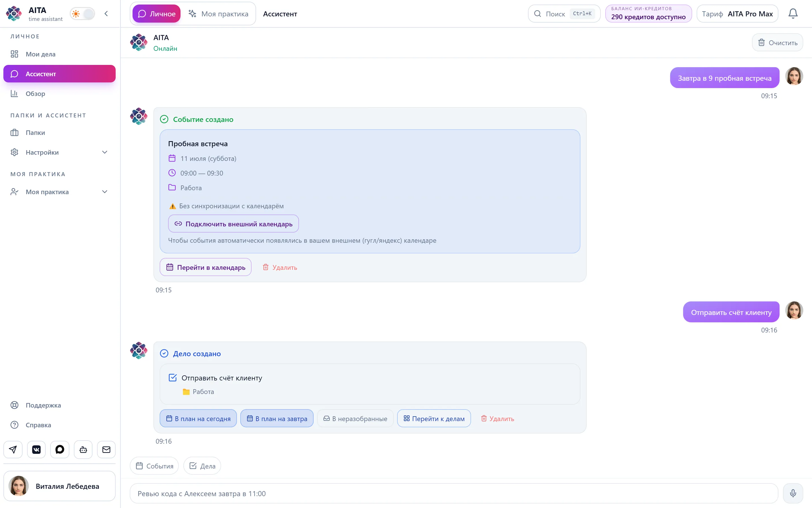Focus the message input field
Screen dimensions: 812x508
[x=454, y=493]
